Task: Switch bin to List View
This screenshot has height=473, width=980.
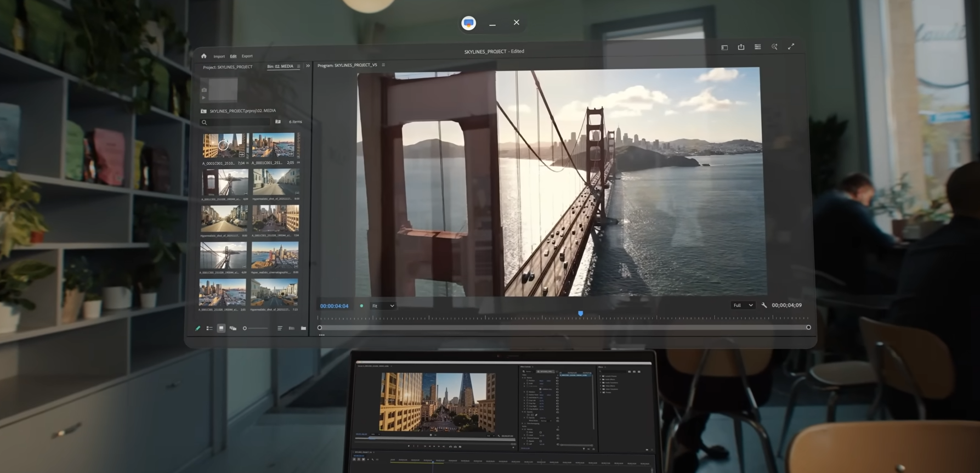Action: (209, 328)
